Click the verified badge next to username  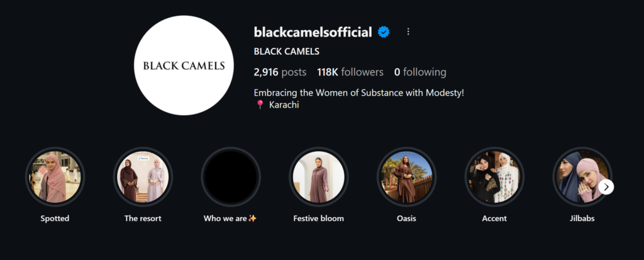click(x=384, y=31)
